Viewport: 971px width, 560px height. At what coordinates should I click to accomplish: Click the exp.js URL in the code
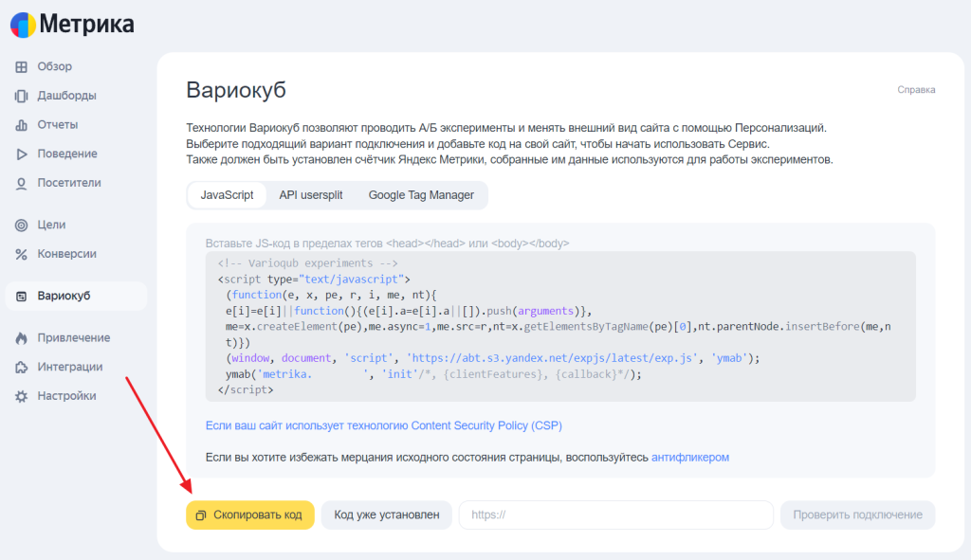click(x=553, y=358)
